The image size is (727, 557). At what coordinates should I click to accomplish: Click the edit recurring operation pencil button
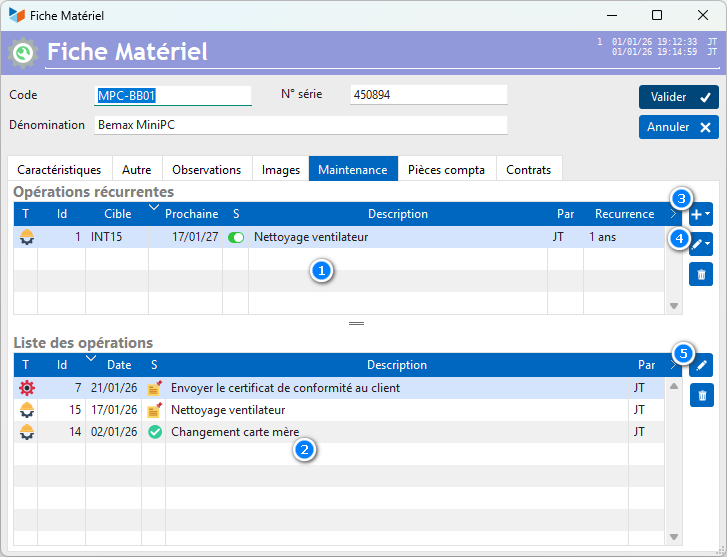point(701,243)
